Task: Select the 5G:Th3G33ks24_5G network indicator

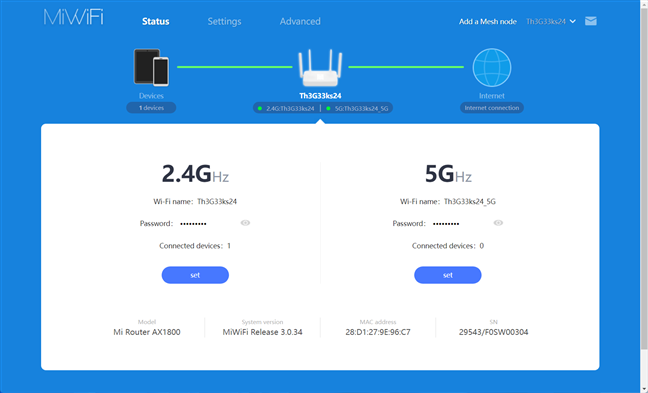Action: tap(357, 108)
